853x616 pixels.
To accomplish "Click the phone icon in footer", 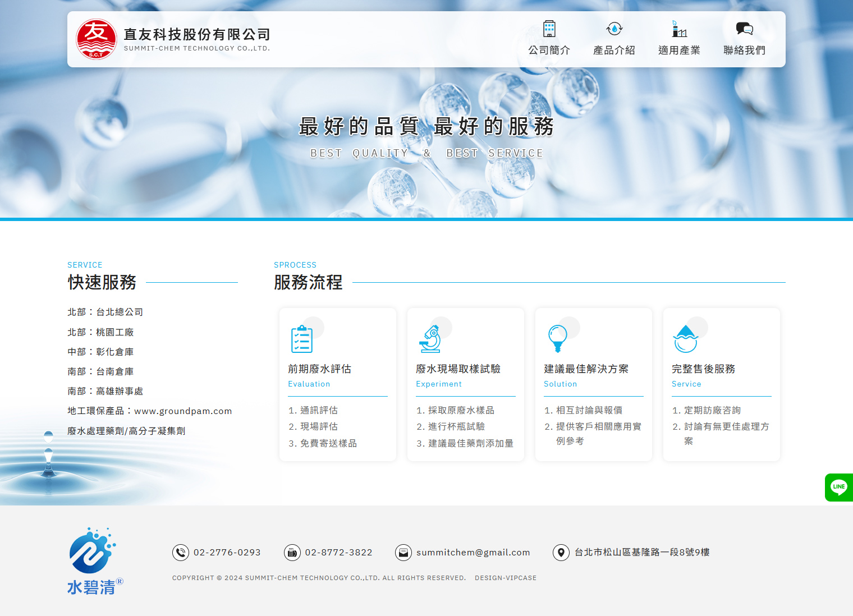I will [x=181, y=553].
